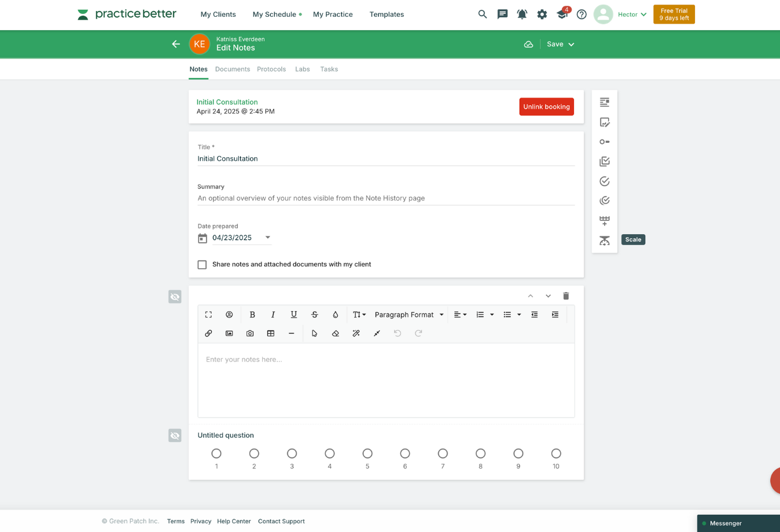Choose the select-all cursor tool
This screenshot has width=780, height=532.
315,333
